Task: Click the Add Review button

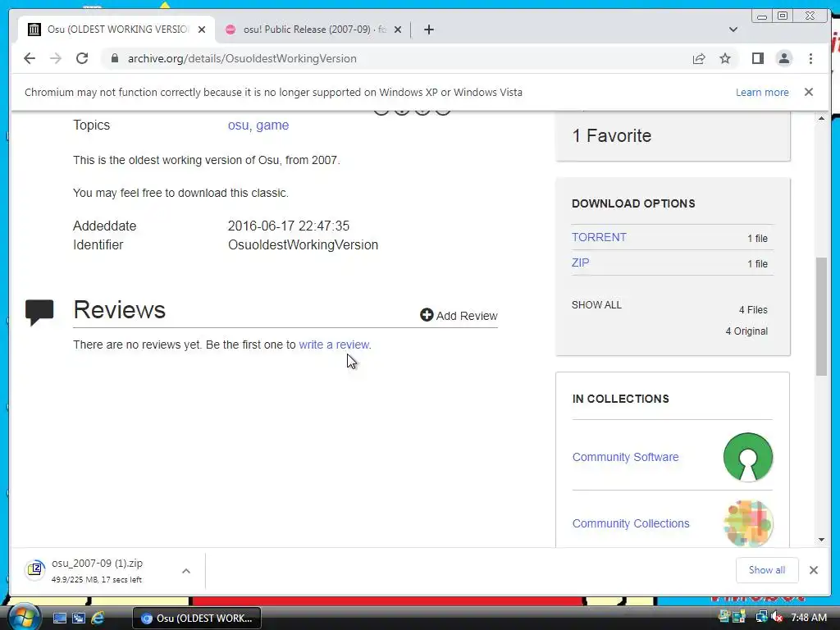Action: pyautogui.click(x=459, y=316)
